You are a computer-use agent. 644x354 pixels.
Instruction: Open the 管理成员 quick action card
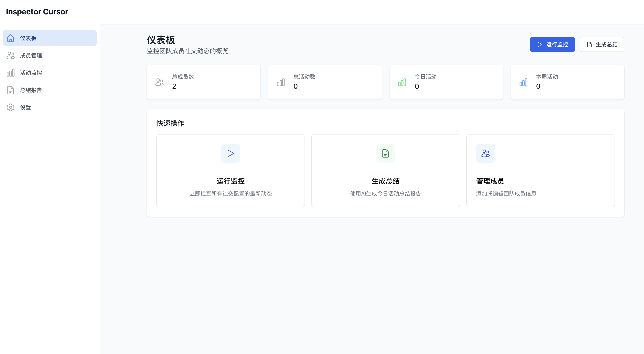pos(540,171)
